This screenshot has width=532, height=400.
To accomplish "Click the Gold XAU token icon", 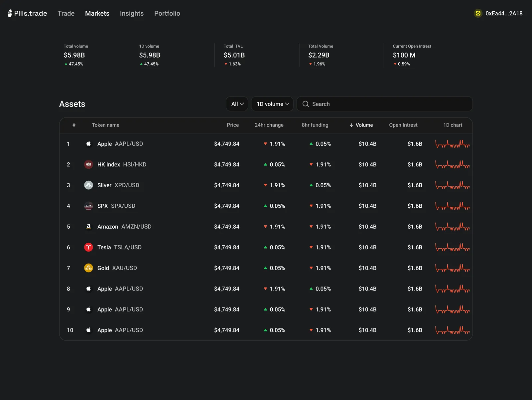I will tap(88, 268).
